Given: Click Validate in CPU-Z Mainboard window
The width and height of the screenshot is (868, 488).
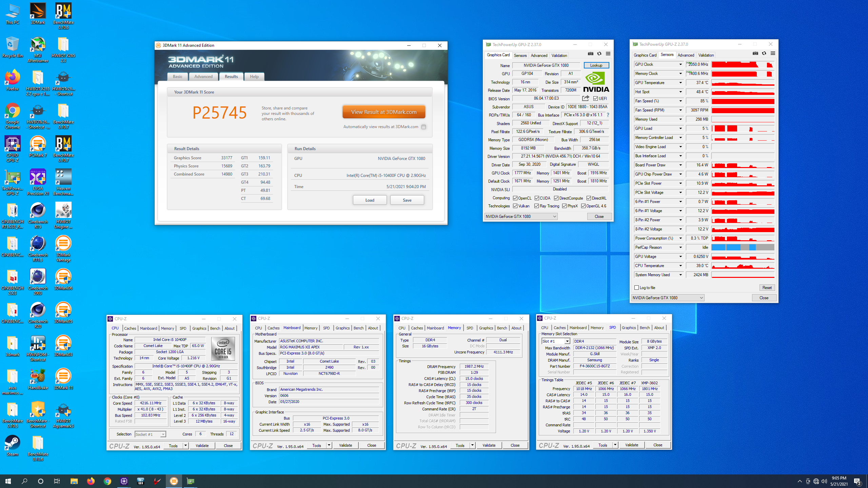Looking at the screenshot, I should 345,445.
